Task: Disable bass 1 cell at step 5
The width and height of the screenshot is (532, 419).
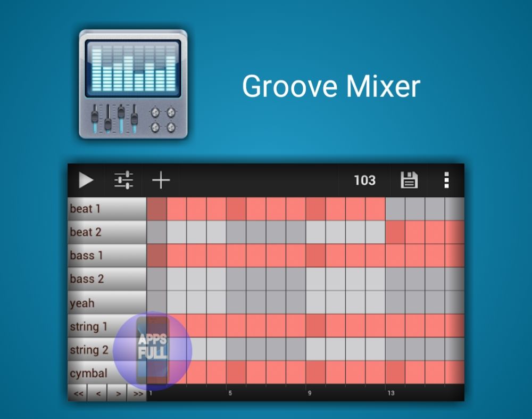Action: tap(236, 256)
